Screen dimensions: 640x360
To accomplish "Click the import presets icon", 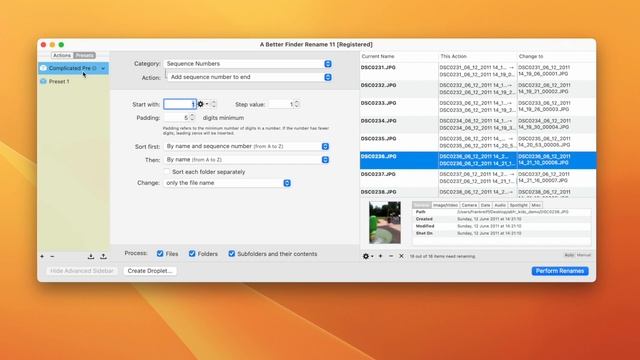I will click(x=91, y=256).
